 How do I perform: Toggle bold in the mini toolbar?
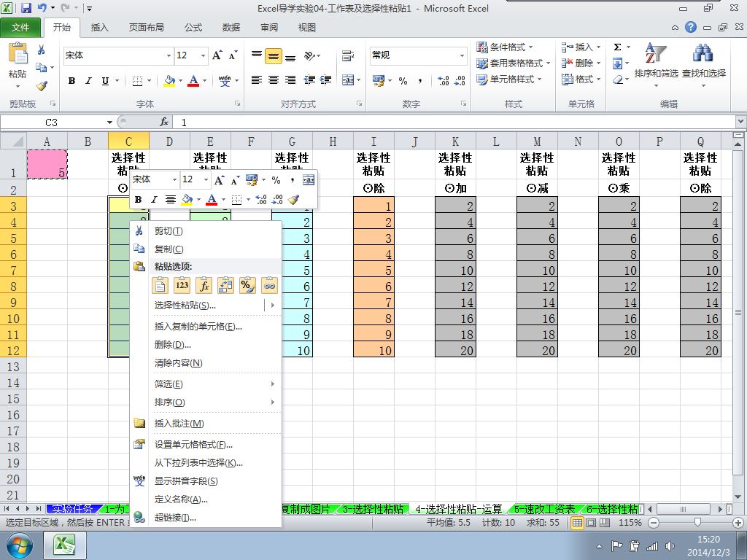click(138, 200)
